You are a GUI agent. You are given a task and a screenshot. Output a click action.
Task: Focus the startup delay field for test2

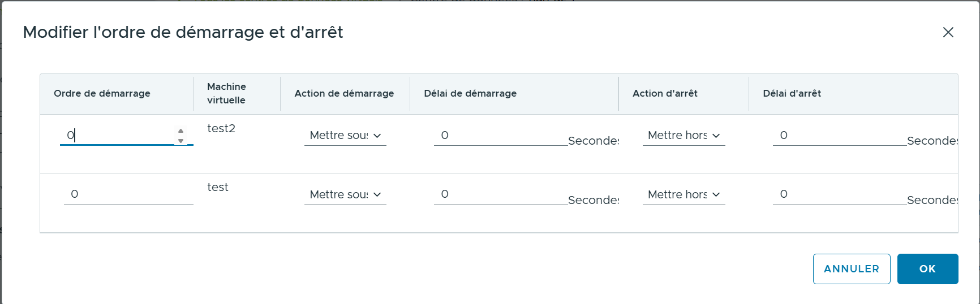point(500,136)
